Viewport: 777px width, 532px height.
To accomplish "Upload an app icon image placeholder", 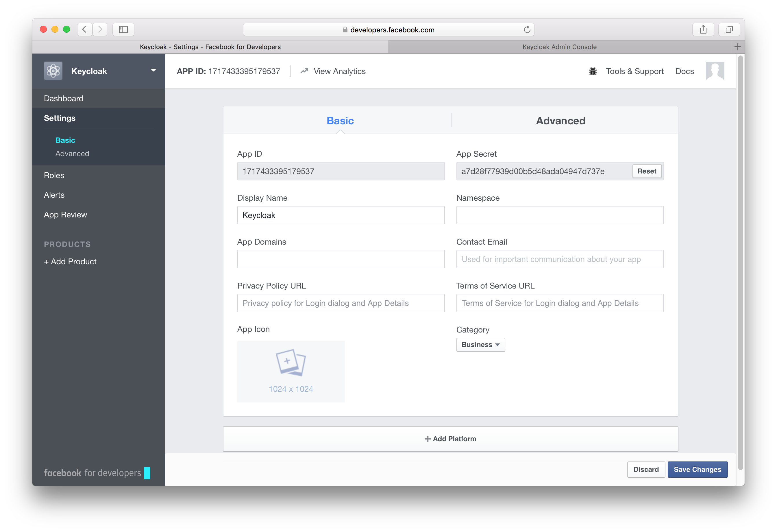I will [x=291, y=372].
